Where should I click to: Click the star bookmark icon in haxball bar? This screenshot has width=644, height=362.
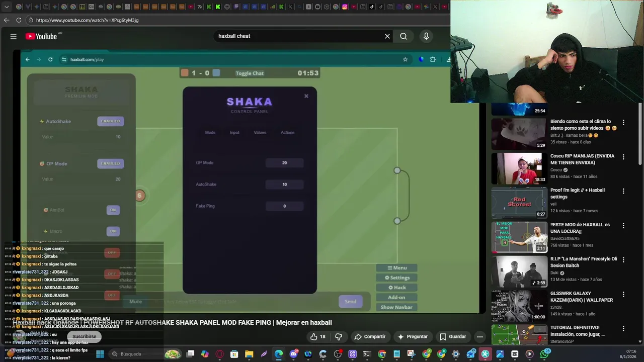coord(405,59)
